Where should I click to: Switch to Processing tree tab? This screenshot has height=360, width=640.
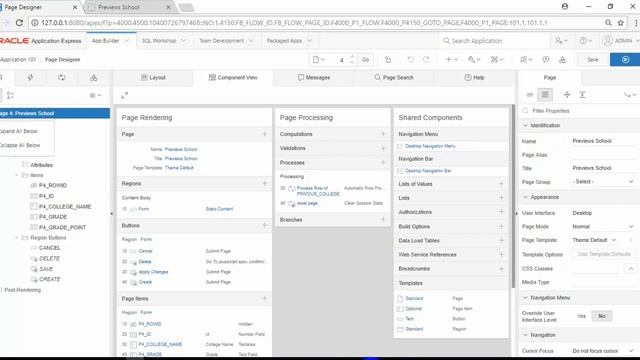click(62, 78)
